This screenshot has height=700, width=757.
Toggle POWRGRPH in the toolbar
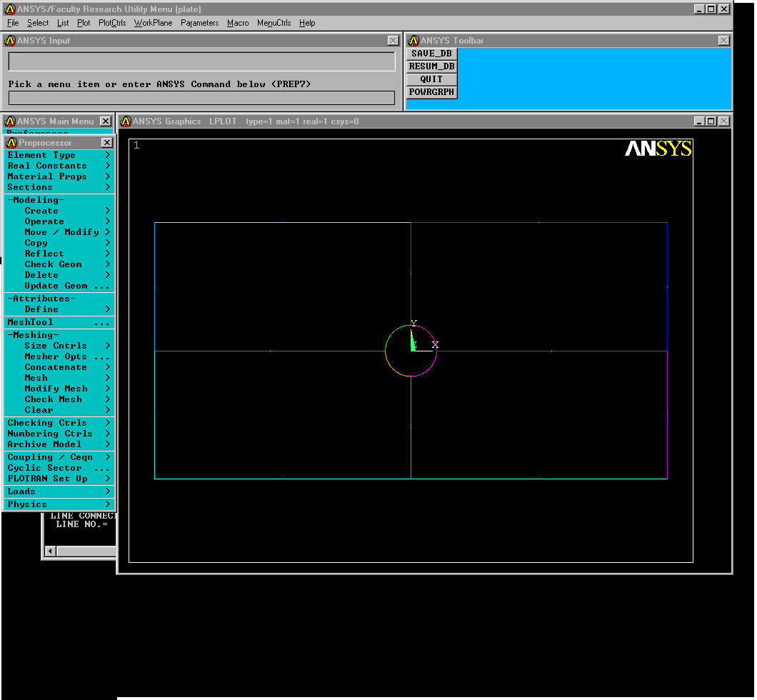click(431, 92)
